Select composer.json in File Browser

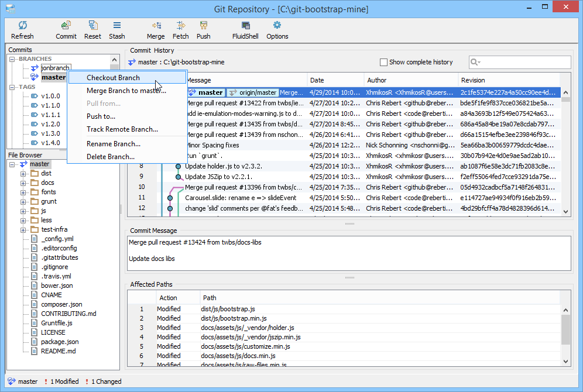(61, 304)
